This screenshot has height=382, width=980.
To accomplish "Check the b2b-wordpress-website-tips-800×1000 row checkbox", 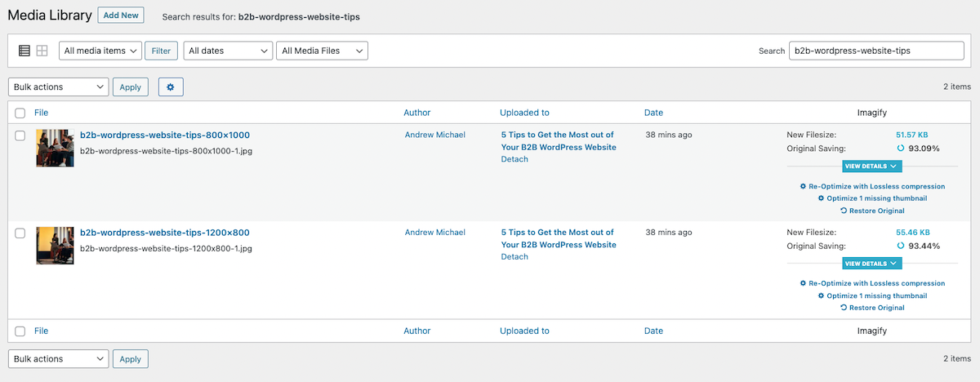I will pyautogui.click(x=20, y=135).
